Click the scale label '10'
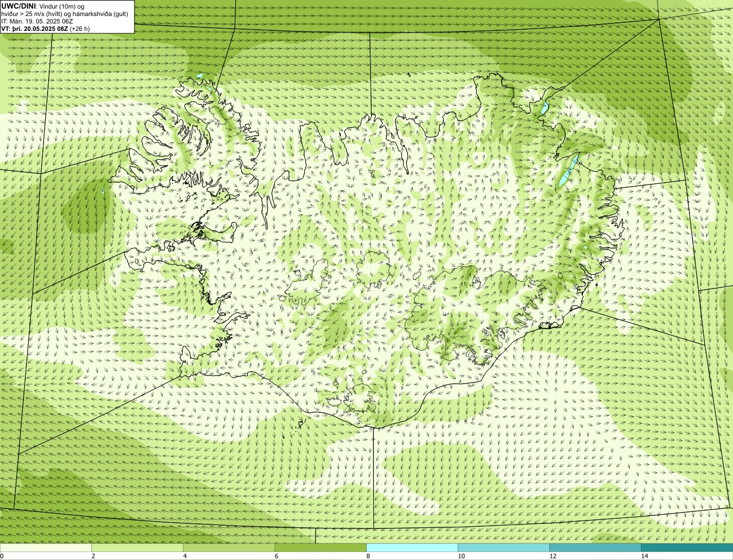The height and width of the screenshot is (560, 733). pos(461,556)
